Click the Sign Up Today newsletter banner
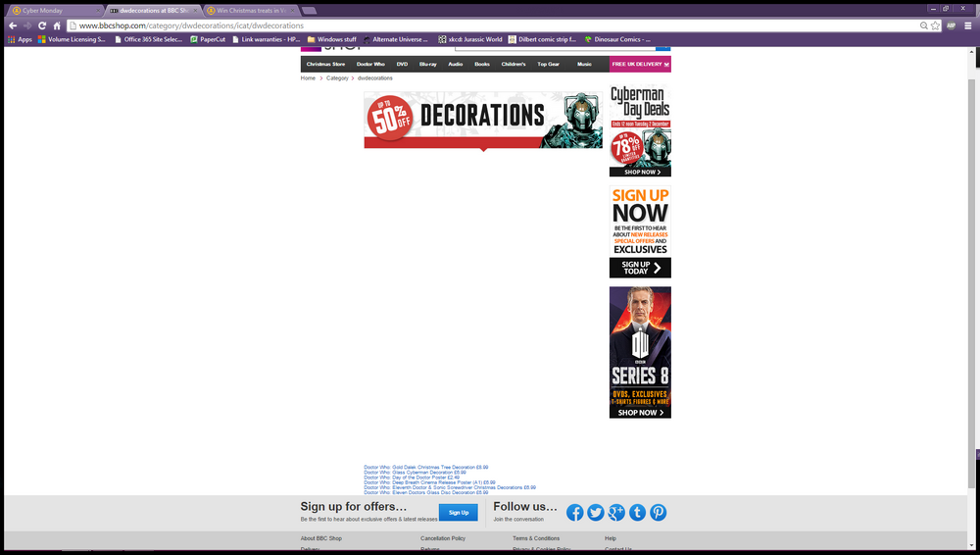The width and height of the screenshot is (980, 555). click(640, 231)
